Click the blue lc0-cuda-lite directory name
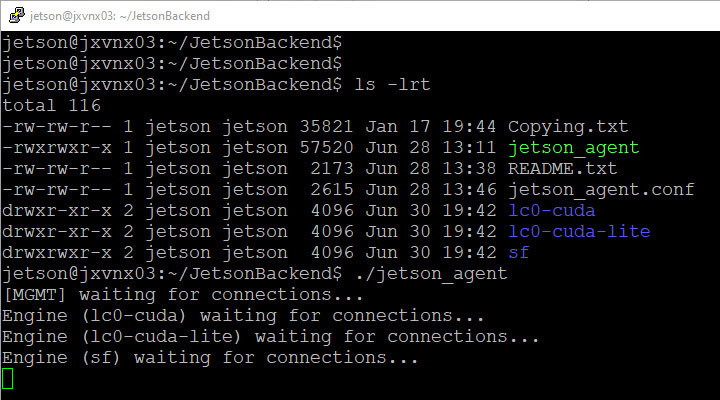 [x=579, y=232]
